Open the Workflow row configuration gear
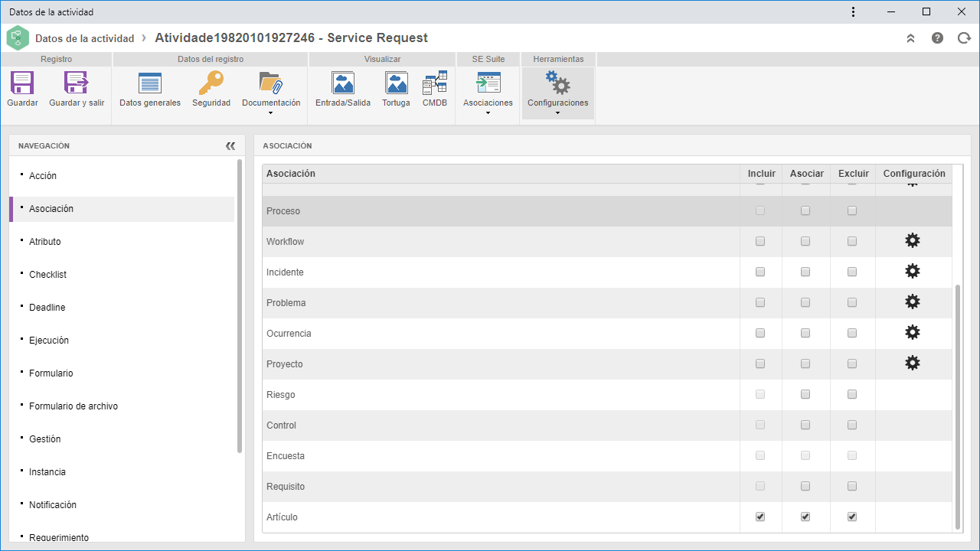 [x=912, y=241]
